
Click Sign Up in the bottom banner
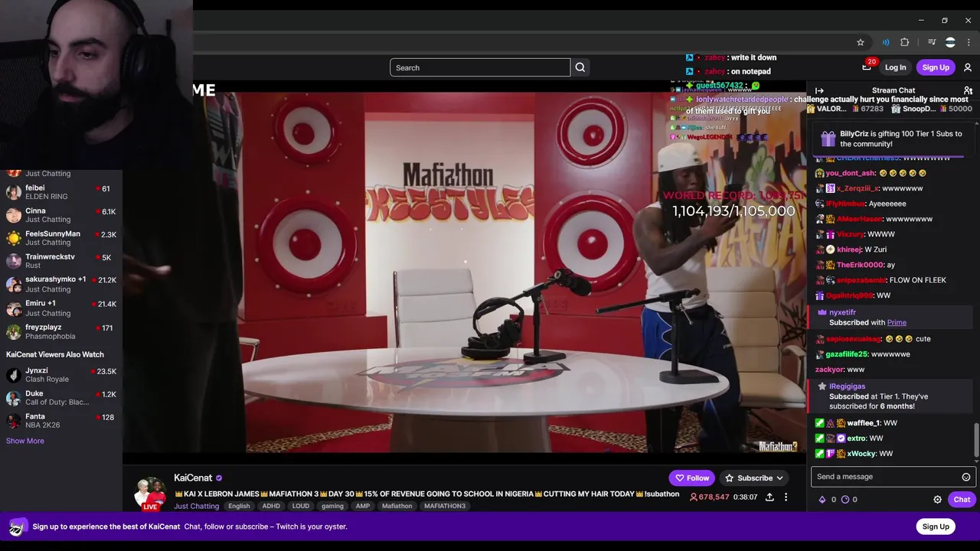pyautogui.click(x=936, y=527)
